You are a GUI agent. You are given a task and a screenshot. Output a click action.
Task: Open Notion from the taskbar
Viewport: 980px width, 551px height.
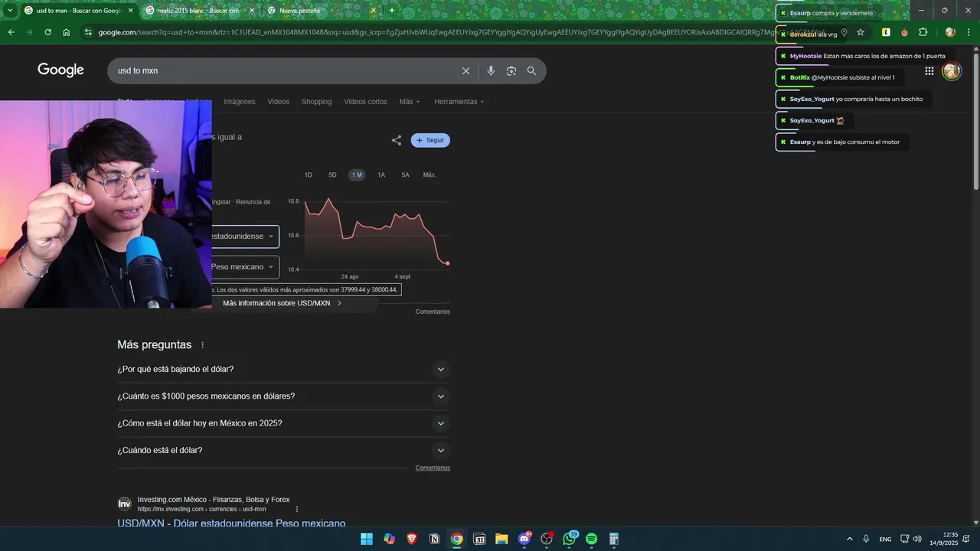click(434, 539)
